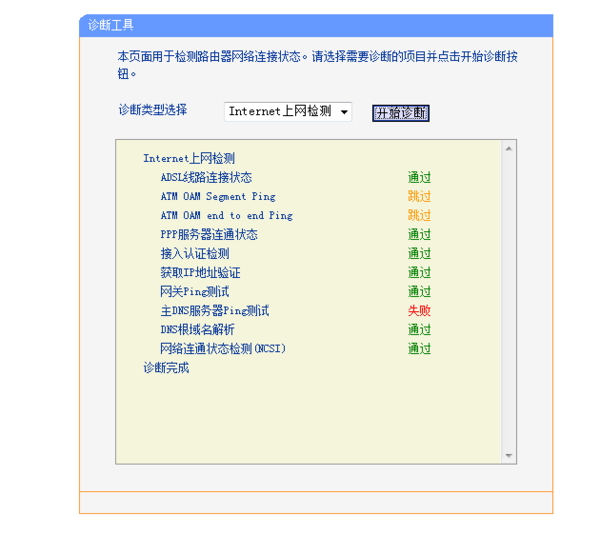Screen dimensions: 600x535
Task: Click the 诊断类型选择 label
Action: tap(153, 110)
